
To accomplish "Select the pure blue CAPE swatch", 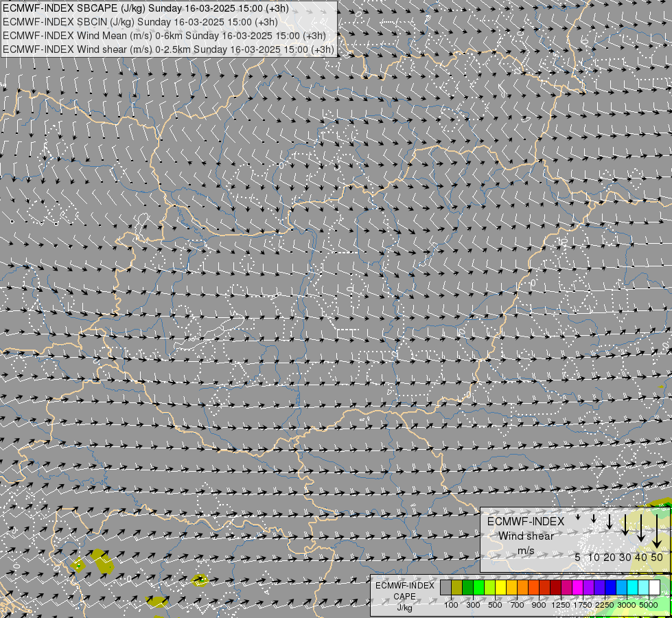I will (610, 588).
